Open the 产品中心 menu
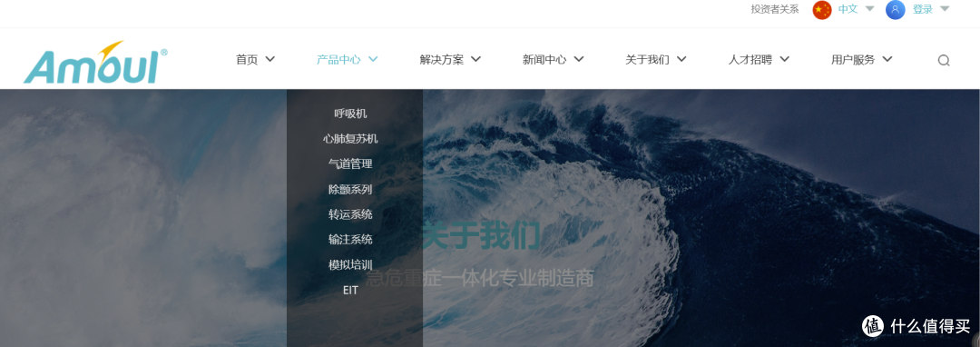Viewport: 980px width, 347px height. (338, 60)
